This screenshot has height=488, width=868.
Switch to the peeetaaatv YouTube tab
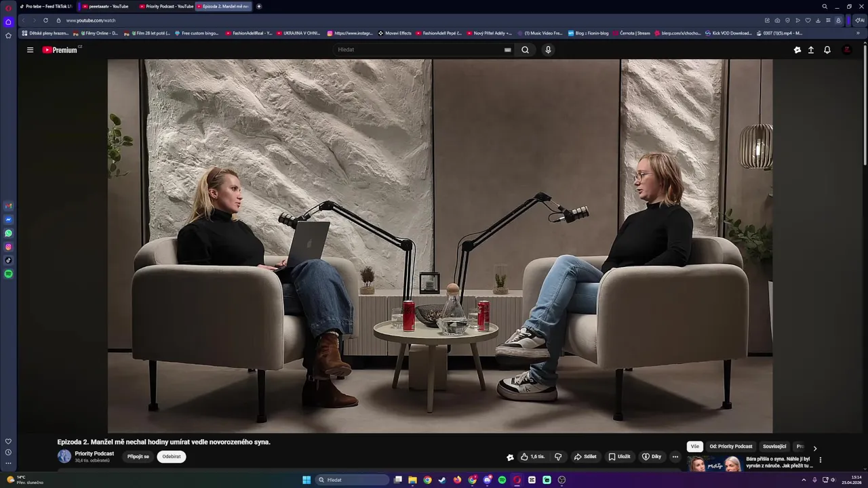tap(106, 6)
